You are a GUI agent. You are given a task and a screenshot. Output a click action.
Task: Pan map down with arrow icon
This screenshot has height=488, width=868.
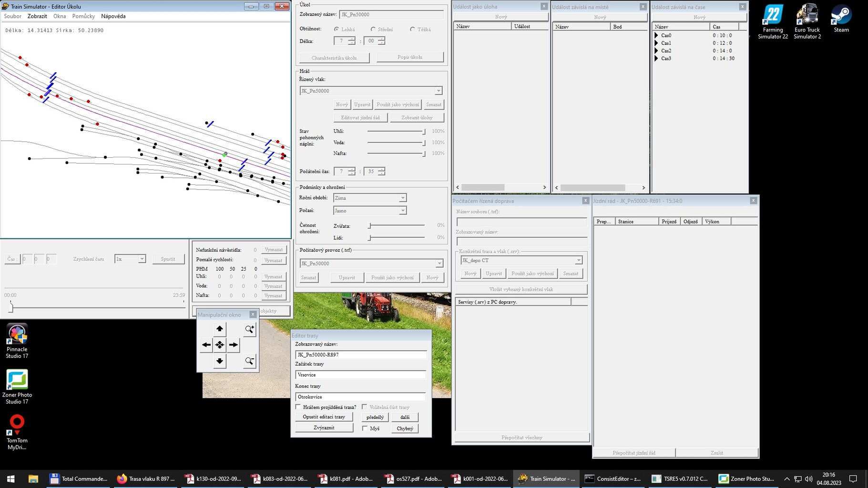(219, 361)
